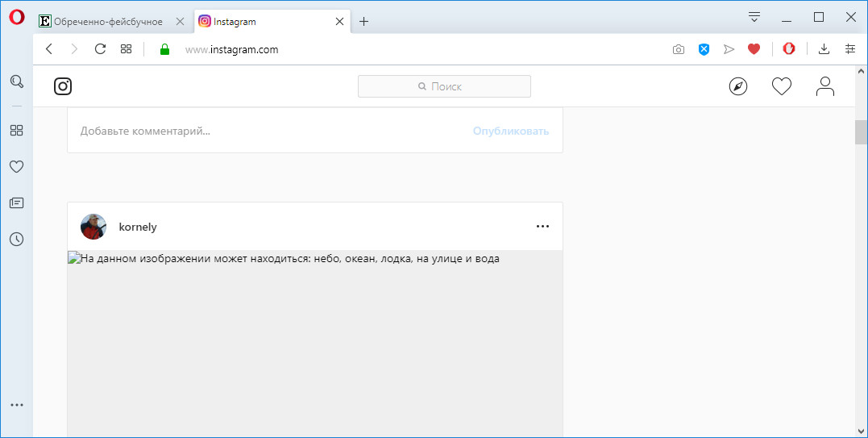Click the Instagram camera logo
868x438 pixels.
click(x=63, y=86)
